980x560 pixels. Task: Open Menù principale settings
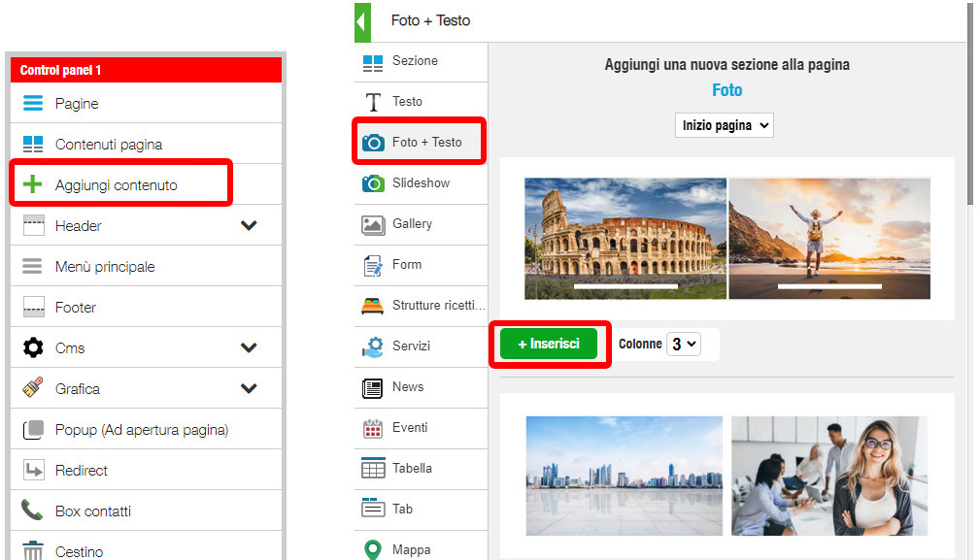click(x=147, y=267)
